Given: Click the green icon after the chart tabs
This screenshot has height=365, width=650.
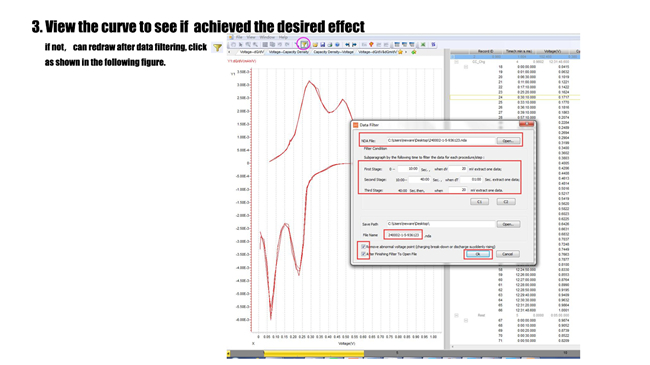Looking at the screenshot, I should coord(413,52).
